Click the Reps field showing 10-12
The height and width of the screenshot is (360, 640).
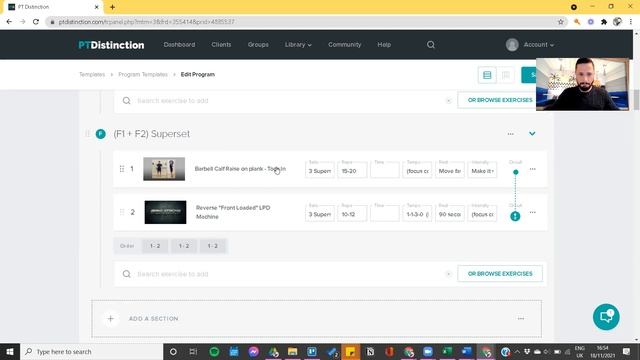(352, 213)
